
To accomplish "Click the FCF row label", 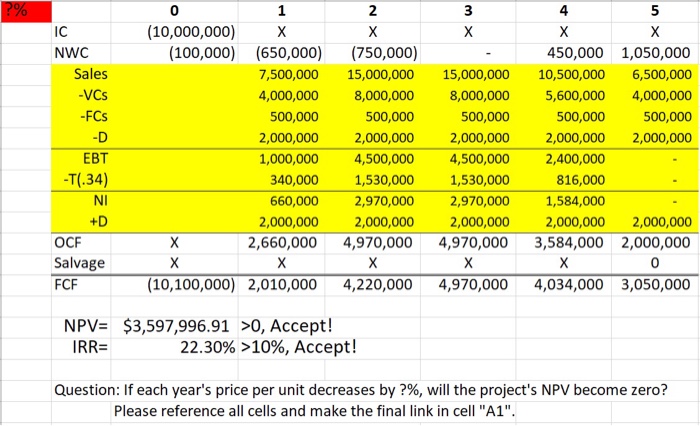I will [x=66, y=284].
